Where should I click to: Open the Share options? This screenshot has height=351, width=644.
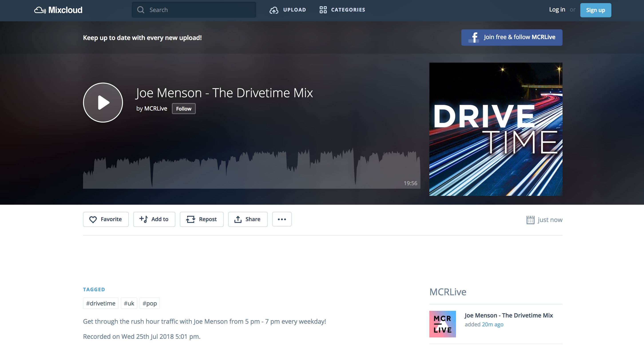point(248,219)
